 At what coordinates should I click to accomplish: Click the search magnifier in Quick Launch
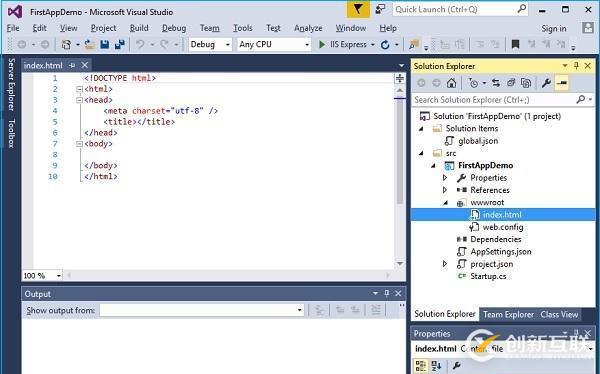(x=522, y=9)
